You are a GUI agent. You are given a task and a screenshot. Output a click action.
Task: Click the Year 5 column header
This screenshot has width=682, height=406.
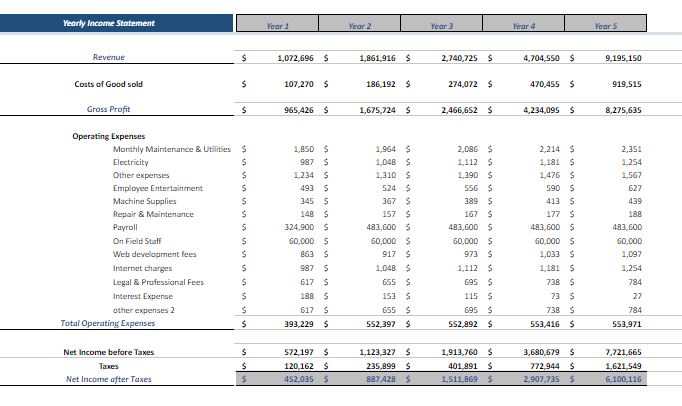[606, 24]
